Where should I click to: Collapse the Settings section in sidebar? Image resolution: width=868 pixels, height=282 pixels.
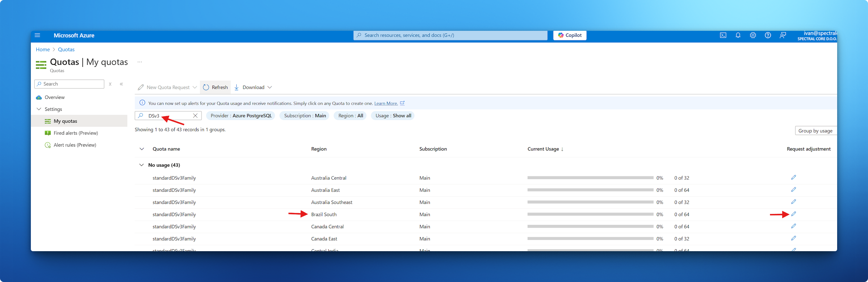pyautogui.click(x=39, y=109)
